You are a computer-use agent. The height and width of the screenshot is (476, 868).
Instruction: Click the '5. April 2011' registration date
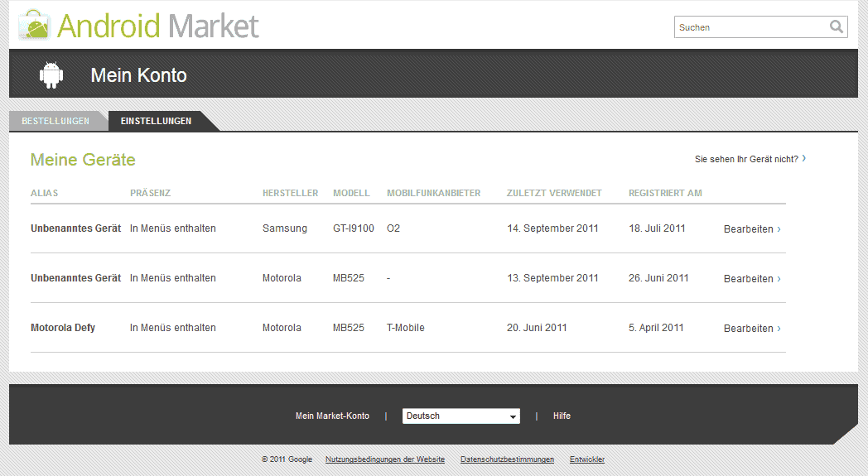[656, 328]
